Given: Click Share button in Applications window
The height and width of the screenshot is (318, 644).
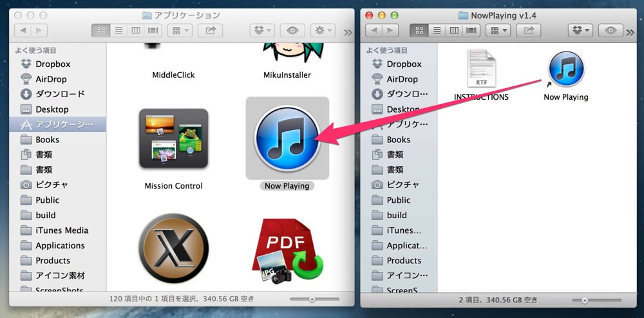Looking at the screenshot, I should point(211,30).
